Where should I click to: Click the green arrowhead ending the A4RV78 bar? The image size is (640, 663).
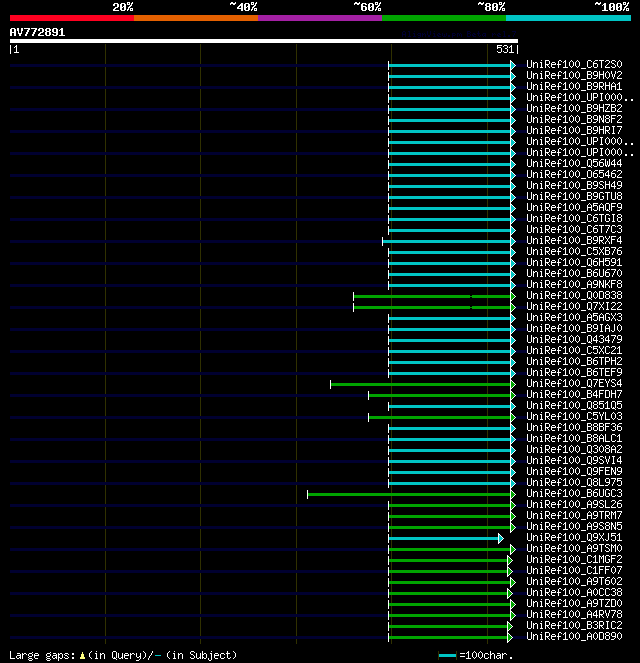pyautogui.click(x=513, y=615)
